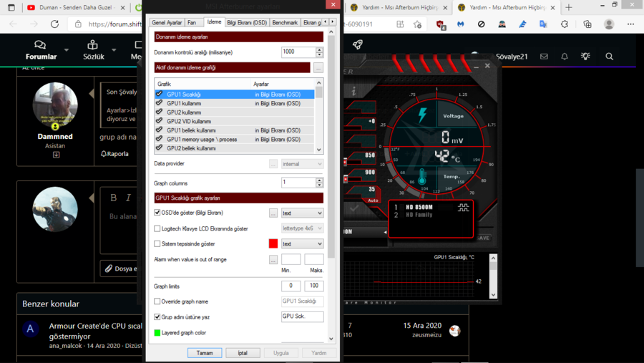Expand the Sözlük dropdown arrow
This screenshot has height=363, width=644.
[114, 50]
